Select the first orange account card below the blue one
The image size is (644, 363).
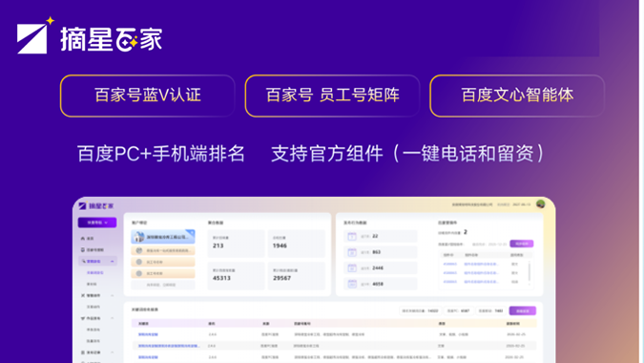click(x=163, y=250)
